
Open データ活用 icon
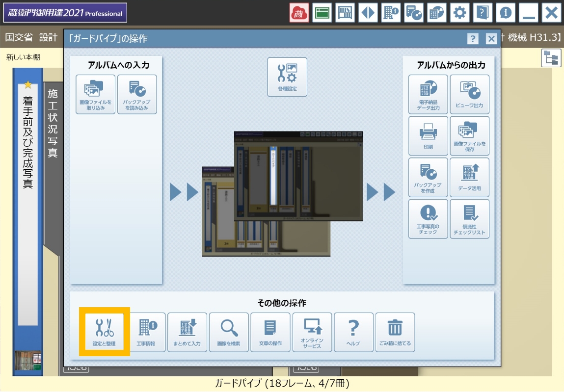pyautogui.click(x=470, y=177)
